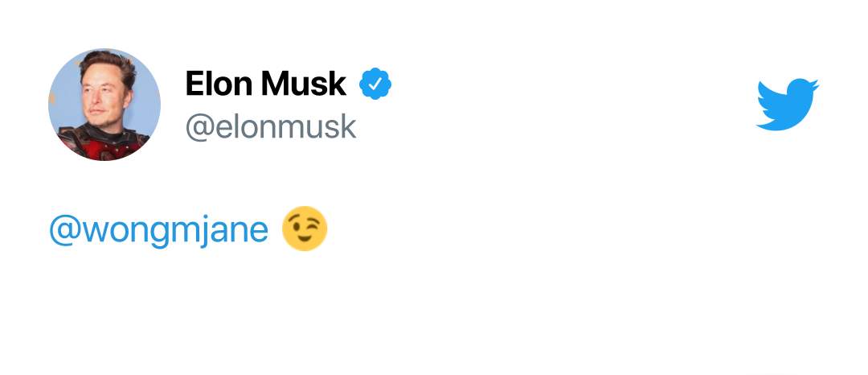Click the gray username under the display name
Image resolution: width=868 pixels, height=375 pixels.
click(x=271, y=126)
